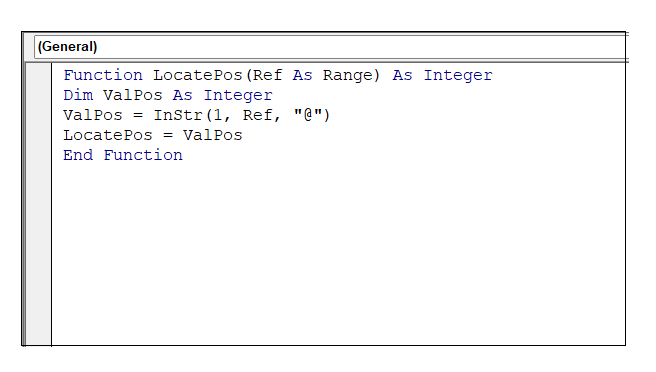The image size is (656, 372).
Task: Toggle breakpoint in margin beside InStr line
Action: pos(38,115)
